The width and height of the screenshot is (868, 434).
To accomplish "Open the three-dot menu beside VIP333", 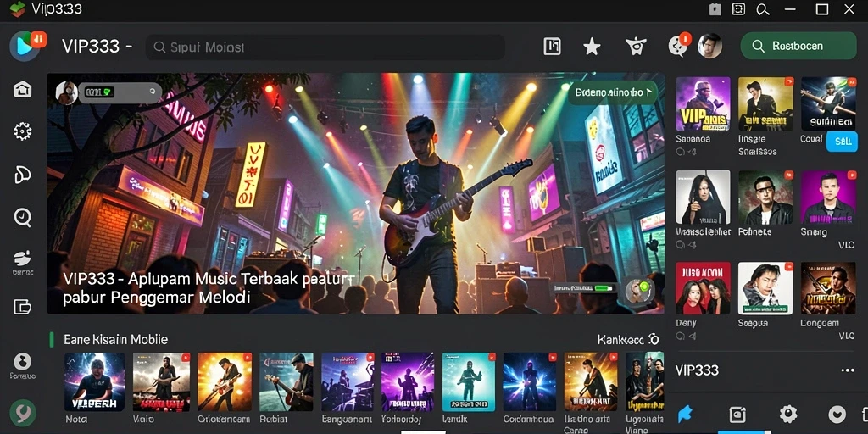I will click(x=848, y=370).
